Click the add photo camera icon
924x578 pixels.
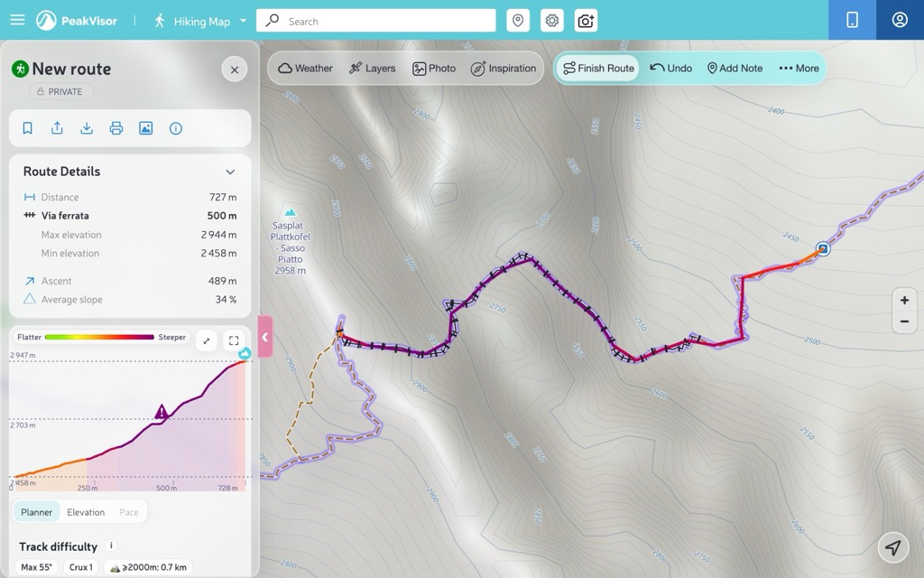[586, 21]
